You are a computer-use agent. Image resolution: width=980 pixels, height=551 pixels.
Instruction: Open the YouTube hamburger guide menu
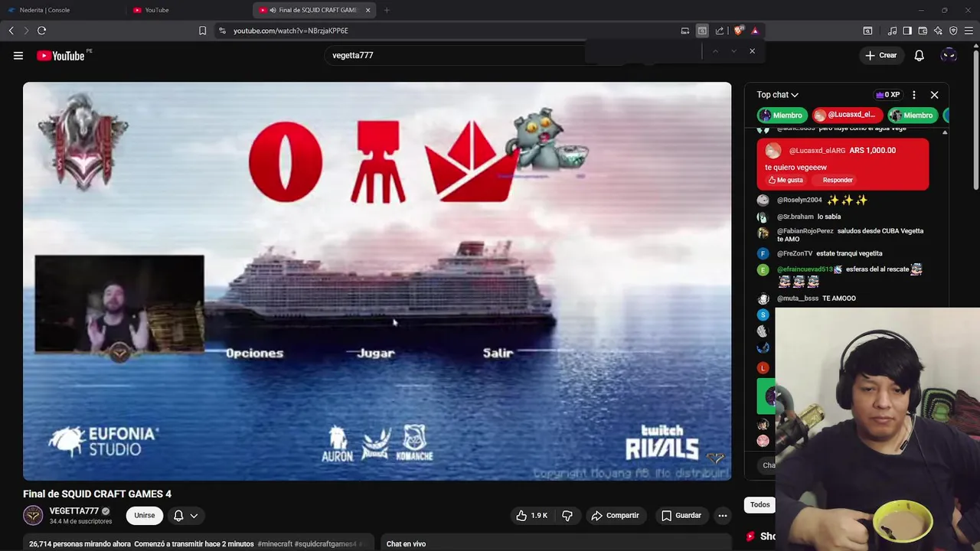(x=18, y=55)
